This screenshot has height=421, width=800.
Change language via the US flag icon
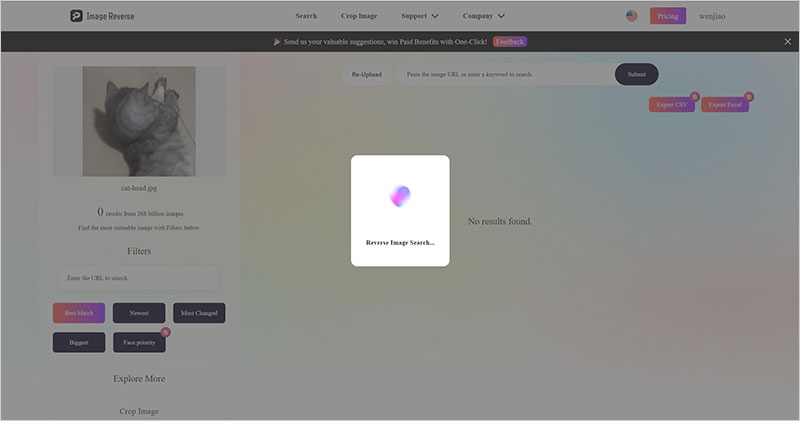(632, 16)
